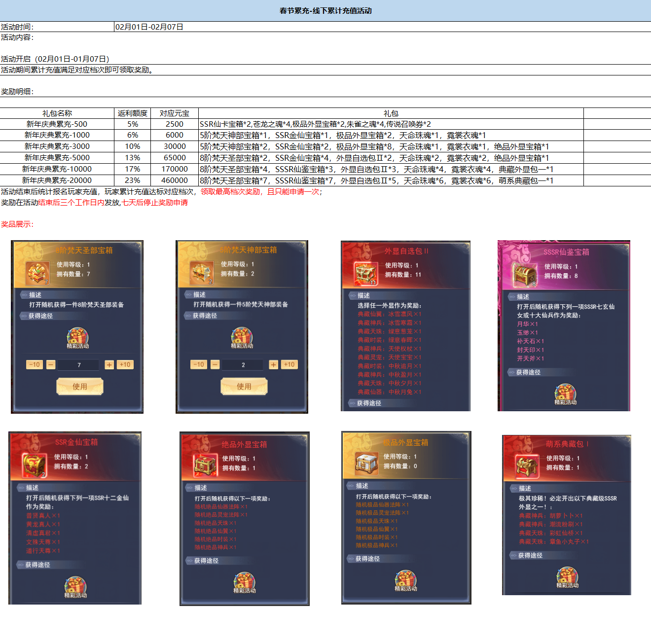Click plus button in 5阶梵天神部宝箱 card
Image resolution: width=651 pixels, height=644 pixels.
[x=273, y=365]
